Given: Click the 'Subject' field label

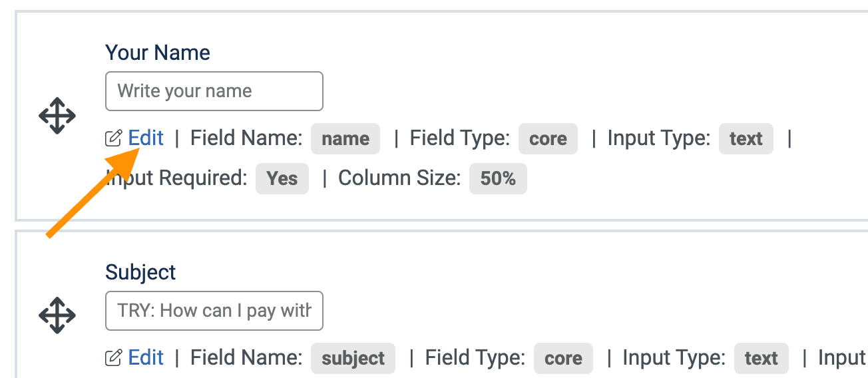Looking at the screenshot, I should (140, 272).
